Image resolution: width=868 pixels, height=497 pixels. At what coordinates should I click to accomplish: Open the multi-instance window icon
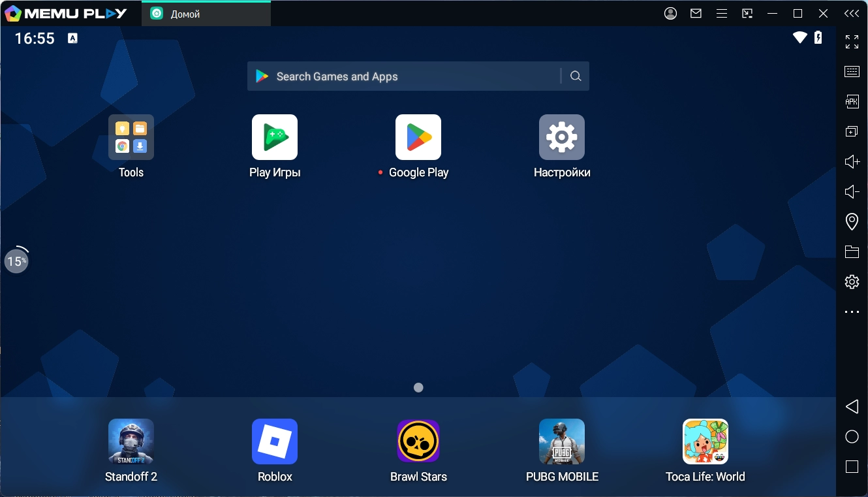pos(852,131)
